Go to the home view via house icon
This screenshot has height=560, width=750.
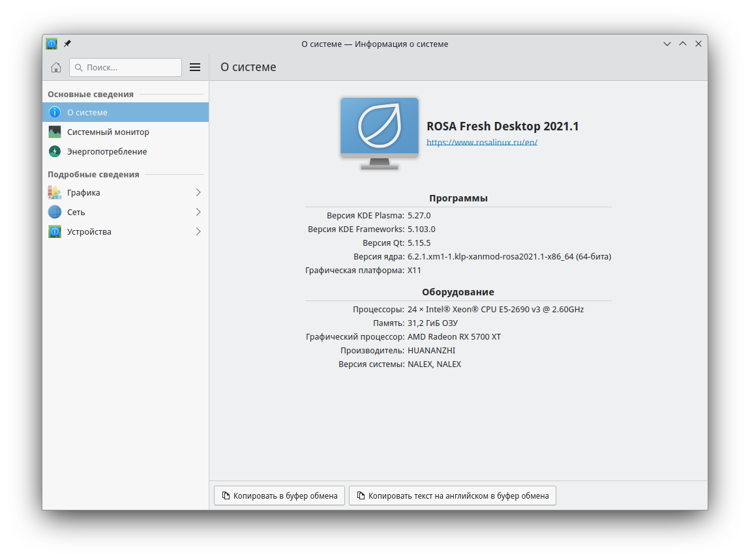(56, 67)
